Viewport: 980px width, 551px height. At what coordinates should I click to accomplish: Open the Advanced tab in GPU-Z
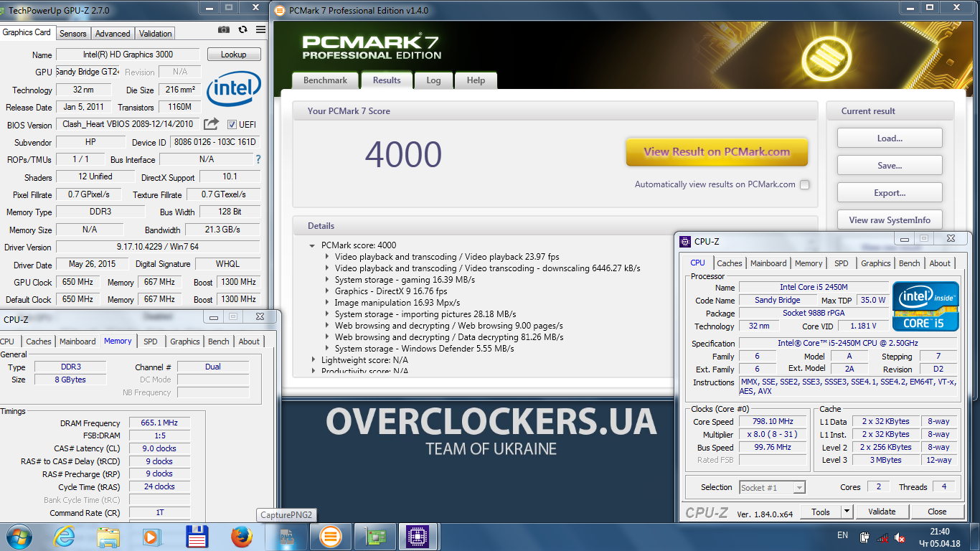(113, 34)
